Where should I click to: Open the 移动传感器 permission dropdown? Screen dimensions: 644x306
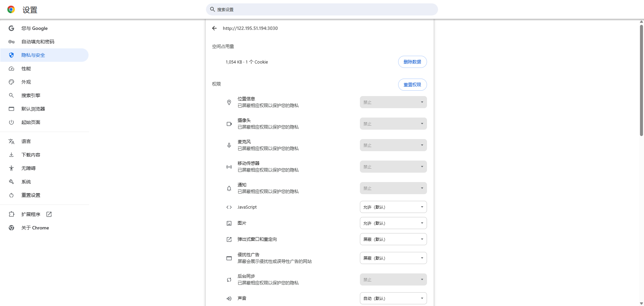[393, 167]
